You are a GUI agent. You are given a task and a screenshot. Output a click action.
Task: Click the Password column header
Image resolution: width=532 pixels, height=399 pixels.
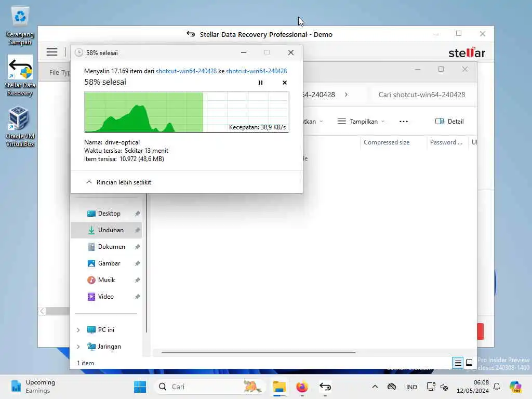coord(446,142)
